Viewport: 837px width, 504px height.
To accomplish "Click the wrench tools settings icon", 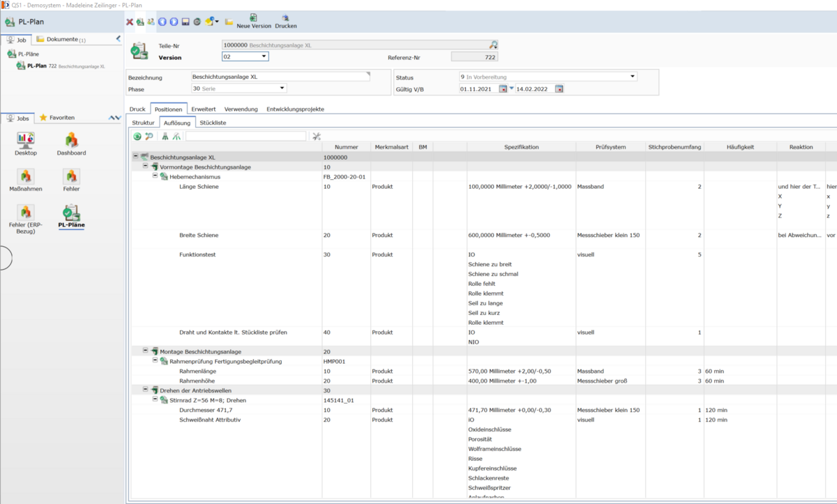I will (x=316, y=137).
